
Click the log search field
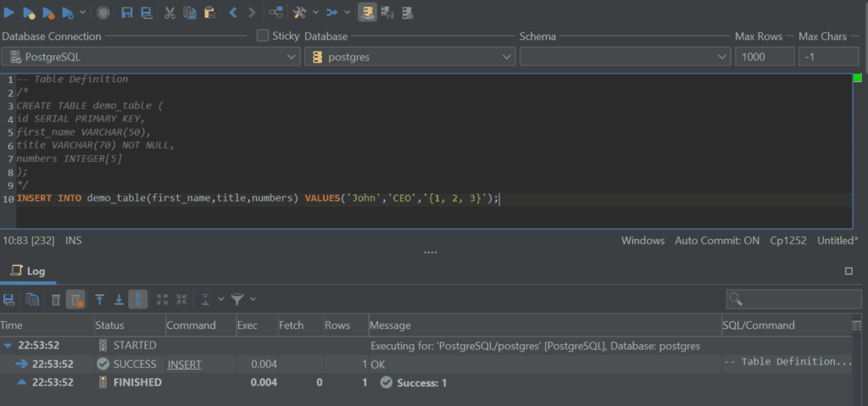[x=793, y=299]
